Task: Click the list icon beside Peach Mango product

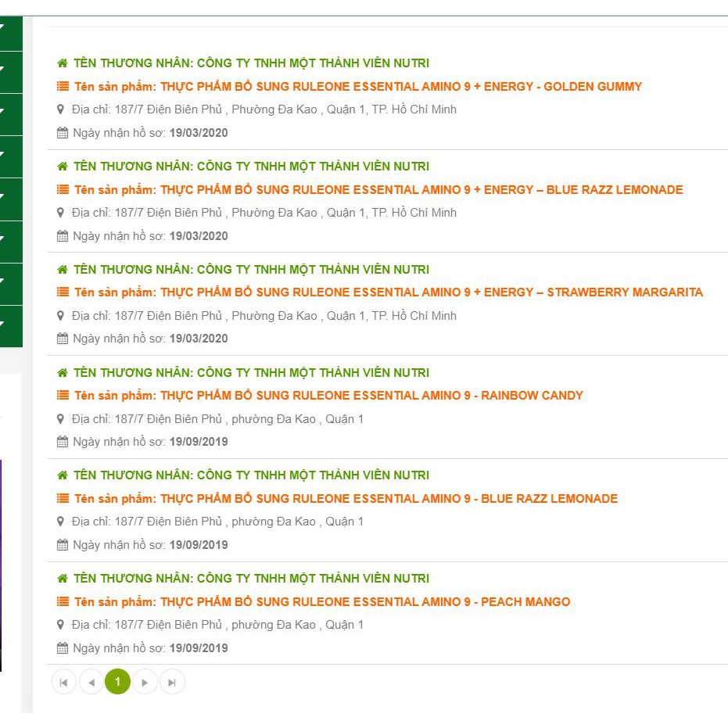Action: tap(63, 602)
